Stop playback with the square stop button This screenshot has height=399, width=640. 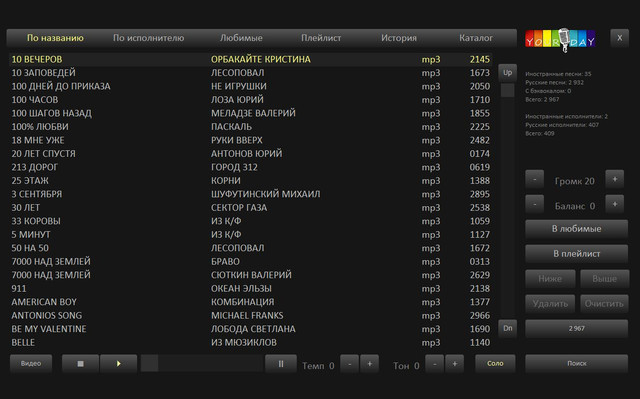click(80, 364)
